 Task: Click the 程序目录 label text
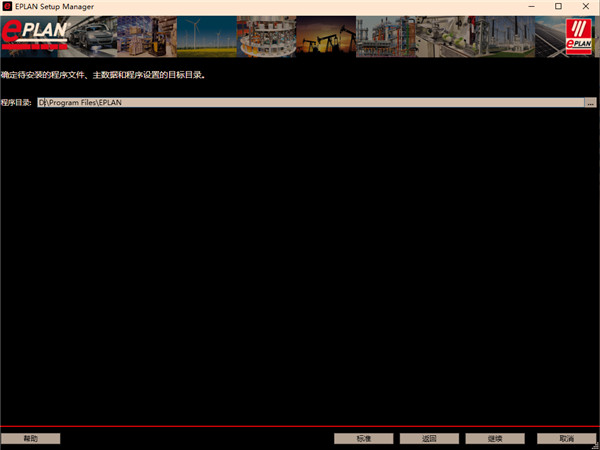[16, 103]
